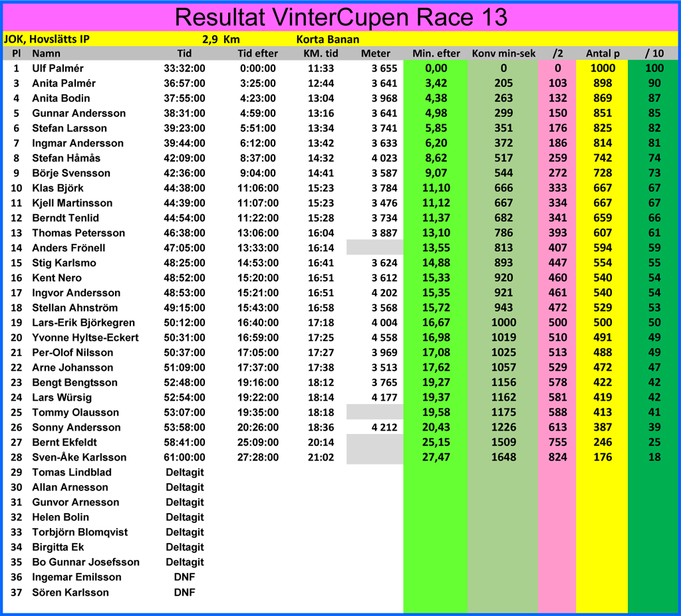This screenshot has width=681, height=616.
Task: Click the time '33:32:00' for Ulf Palmér
Action: (x=184, y=68)
